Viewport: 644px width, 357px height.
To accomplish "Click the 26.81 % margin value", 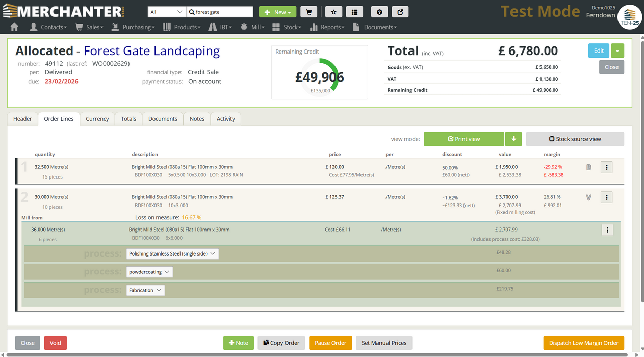I will coord(552,197).
